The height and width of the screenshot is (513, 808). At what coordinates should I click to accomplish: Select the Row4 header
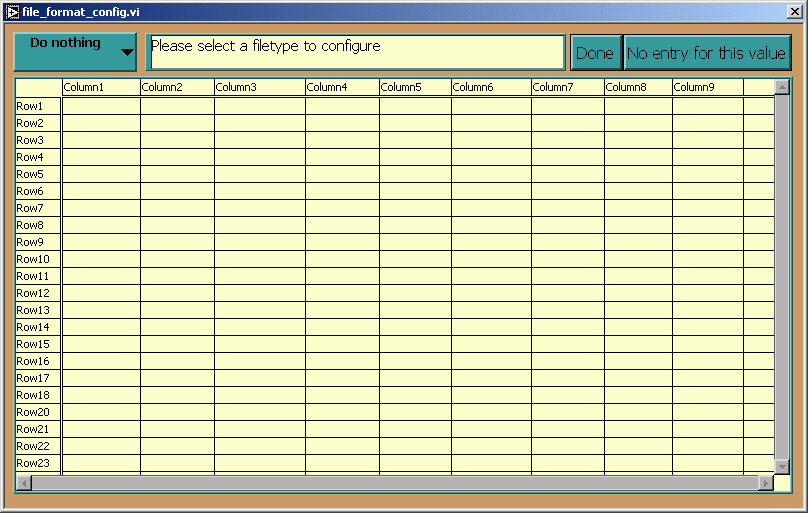click(x=38, y=157)
